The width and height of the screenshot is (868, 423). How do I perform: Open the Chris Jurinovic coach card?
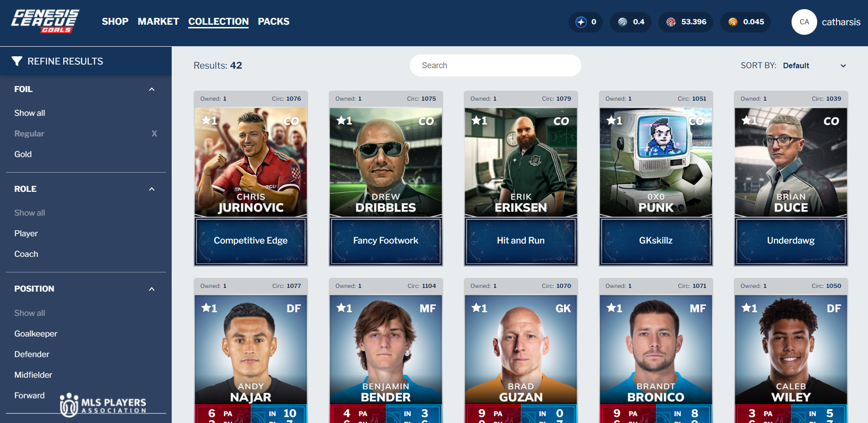[x=251, y=179]
